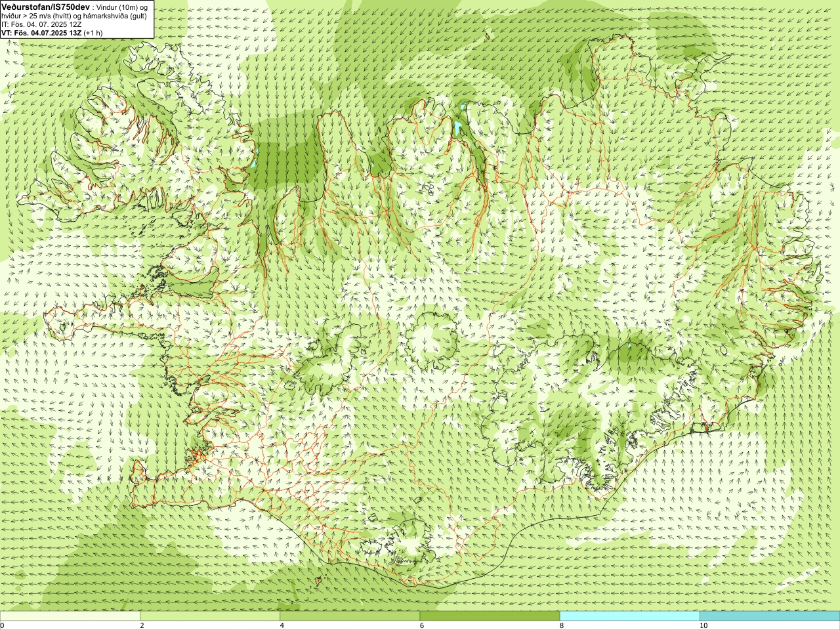The image size is (840, 630).
Task: Click the legend scale label '10'
Action: (703, 625)
